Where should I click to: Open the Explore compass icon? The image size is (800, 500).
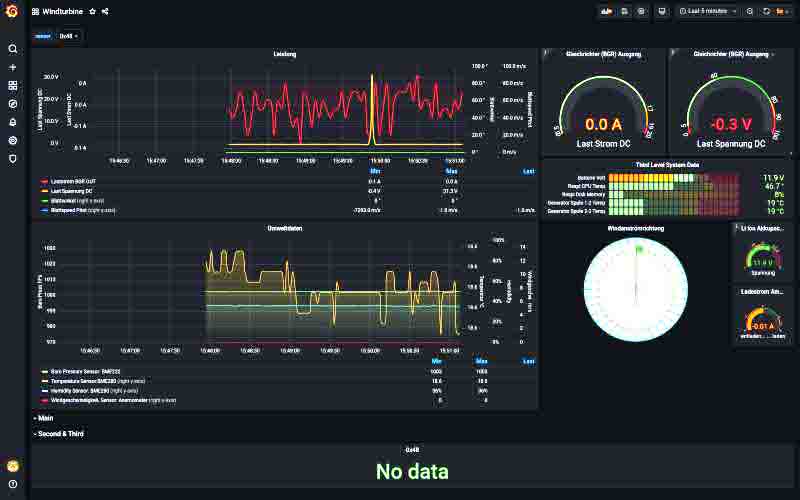(13, 103)
